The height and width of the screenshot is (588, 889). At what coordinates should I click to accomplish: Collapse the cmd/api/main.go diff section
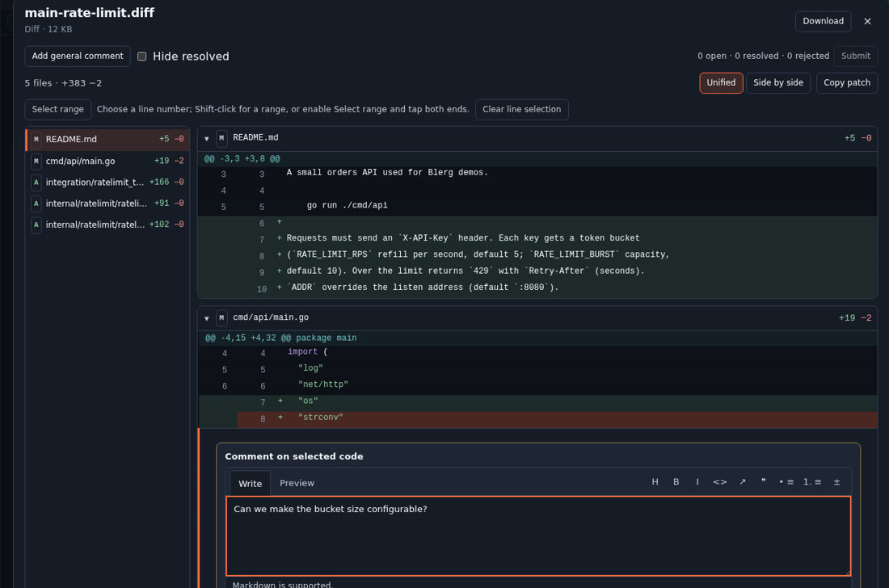[207, 318]
